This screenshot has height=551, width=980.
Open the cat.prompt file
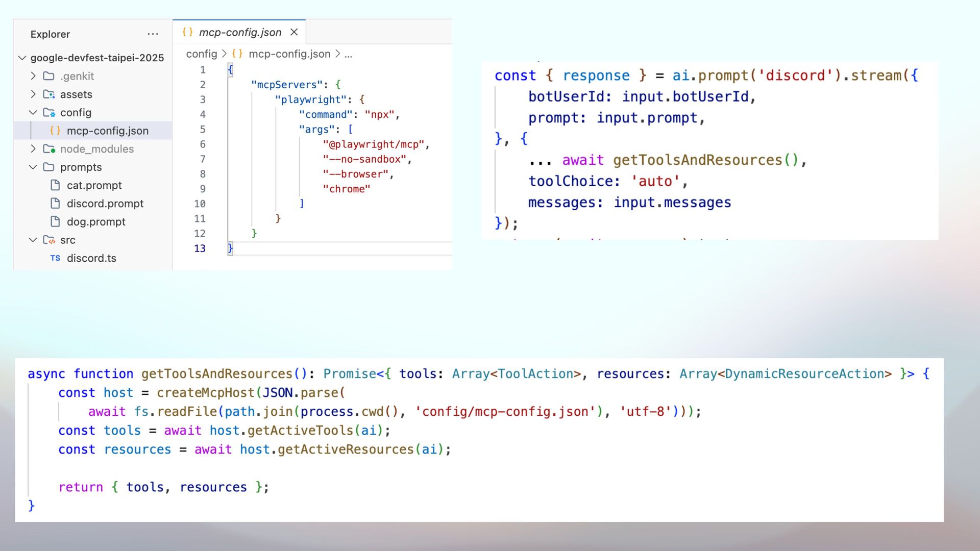(94, 185)
